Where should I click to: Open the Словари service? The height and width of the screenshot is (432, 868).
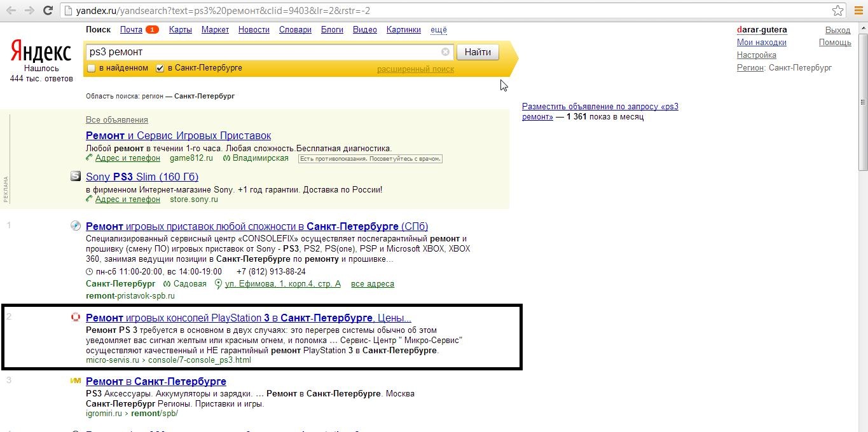pyautogui.click(x=295, y=30)
